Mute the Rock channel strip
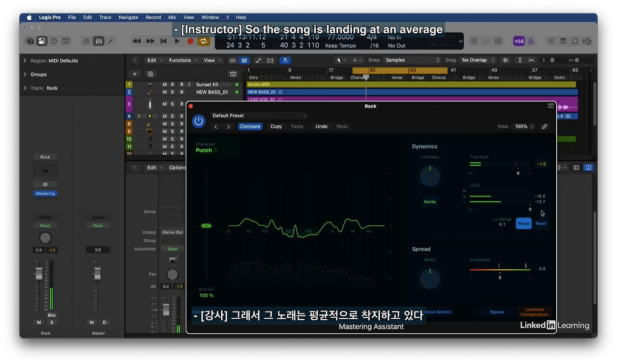Screen dimensions: 617x364 coord(39,322)
